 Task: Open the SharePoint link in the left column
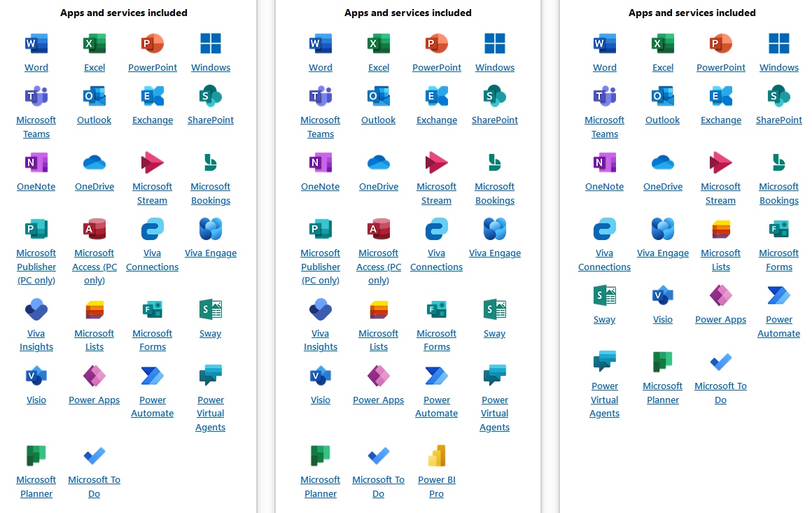(x=211, y=120)
